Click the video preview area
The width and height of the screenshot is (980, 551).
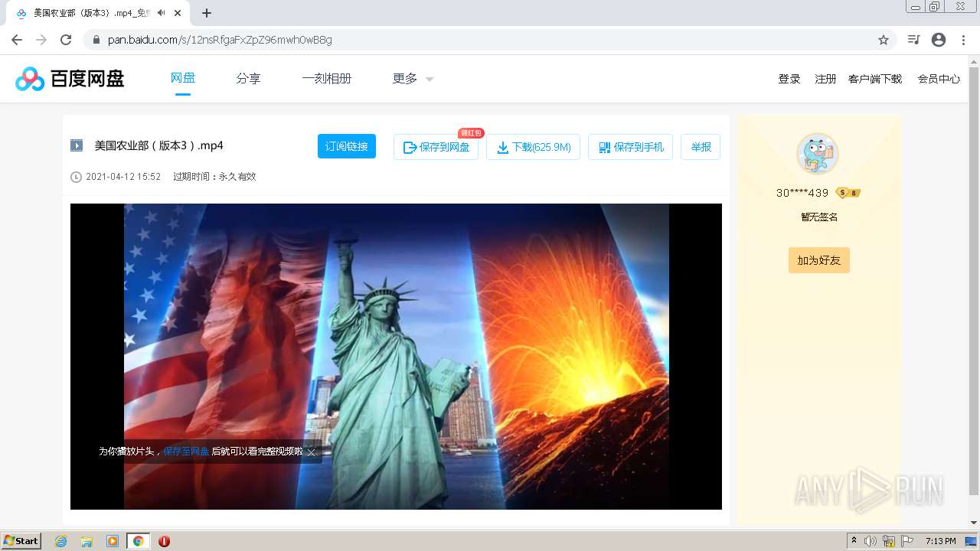[x=396, y=357]
